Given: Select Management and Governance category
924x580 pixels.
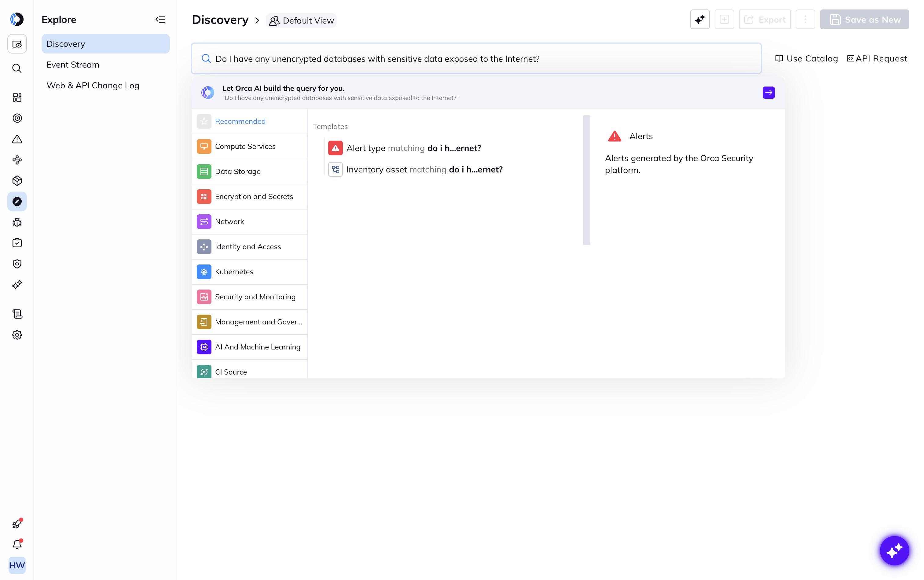Looking at the screenshot, I should 250,322.
